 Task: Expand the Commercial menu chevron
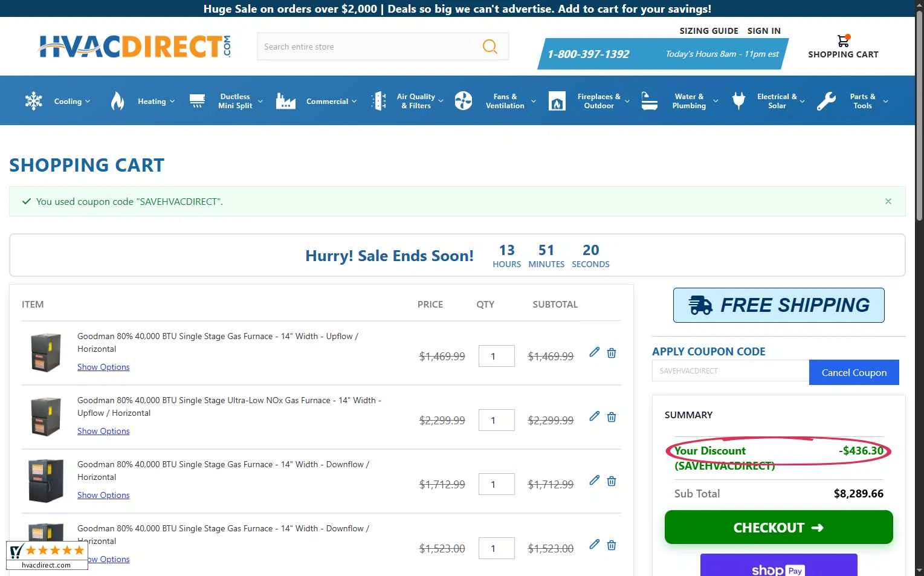pos(354,102)
